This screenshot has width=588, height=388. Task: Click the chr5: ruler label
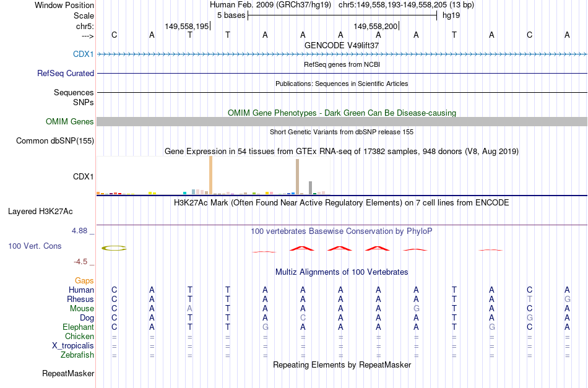click(85, 26)
